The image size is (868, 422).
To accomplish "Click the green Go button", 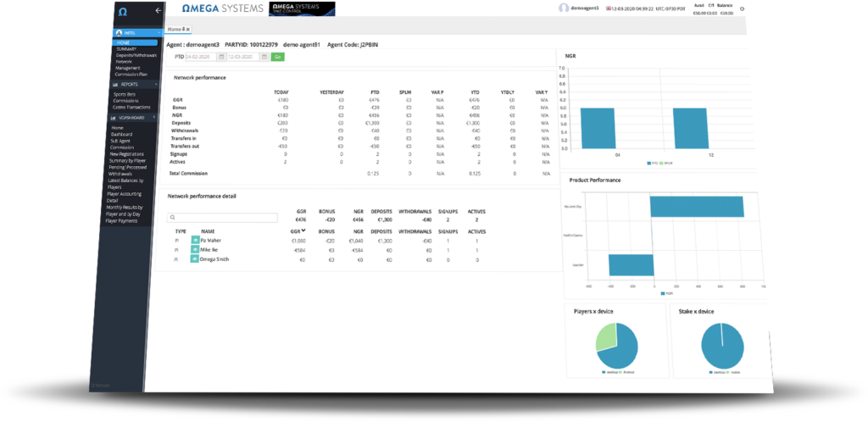I will [277, 57].
